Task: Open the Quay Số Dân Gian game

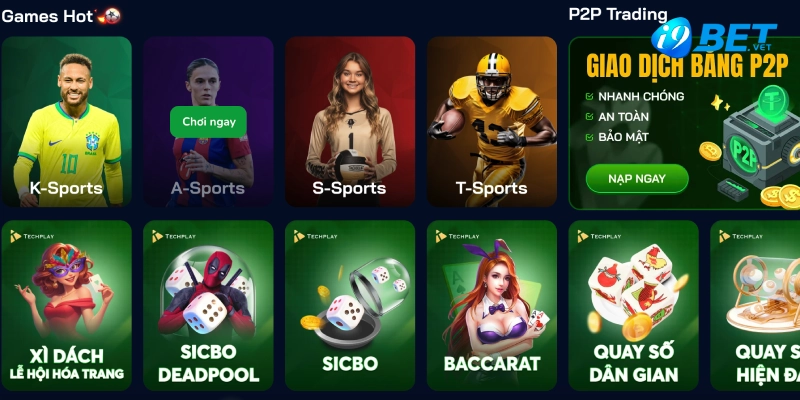Action: (x=634, y=306)
